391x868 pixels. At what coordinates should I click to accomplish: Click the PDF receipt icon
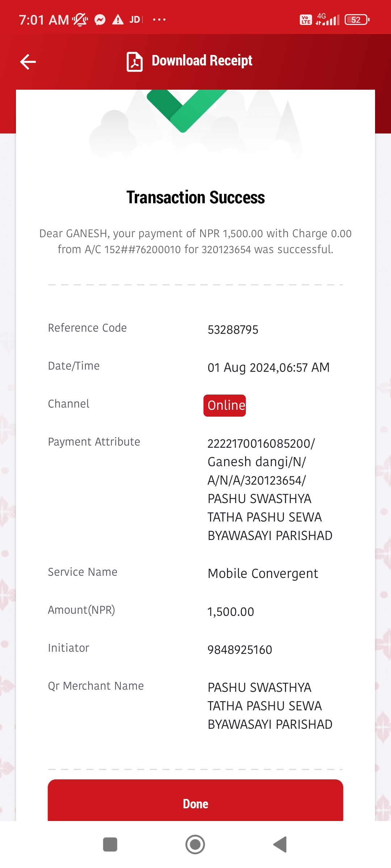(x=135, y=61)
